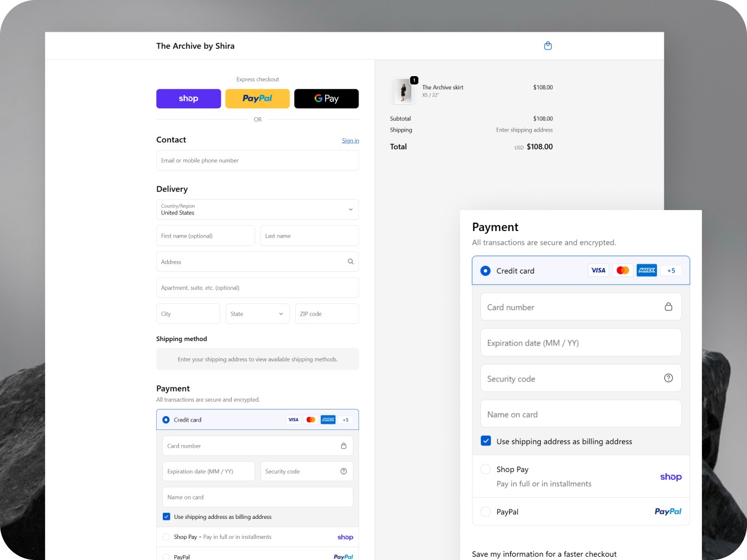Show +5 more card types in main form
Screen dimensions: 747x560
[x=346, y=419]
